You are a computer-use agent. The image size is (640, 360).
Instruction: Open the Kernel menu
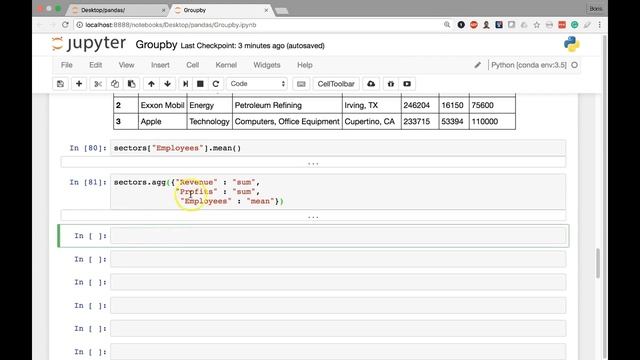coord(226,65)
